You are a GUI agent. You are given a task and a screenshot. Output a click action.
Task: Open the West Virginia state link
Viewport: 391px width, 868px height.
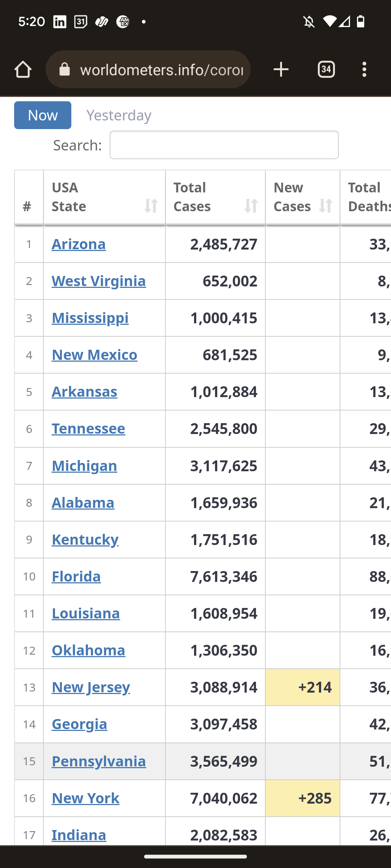tap(98, 281)
